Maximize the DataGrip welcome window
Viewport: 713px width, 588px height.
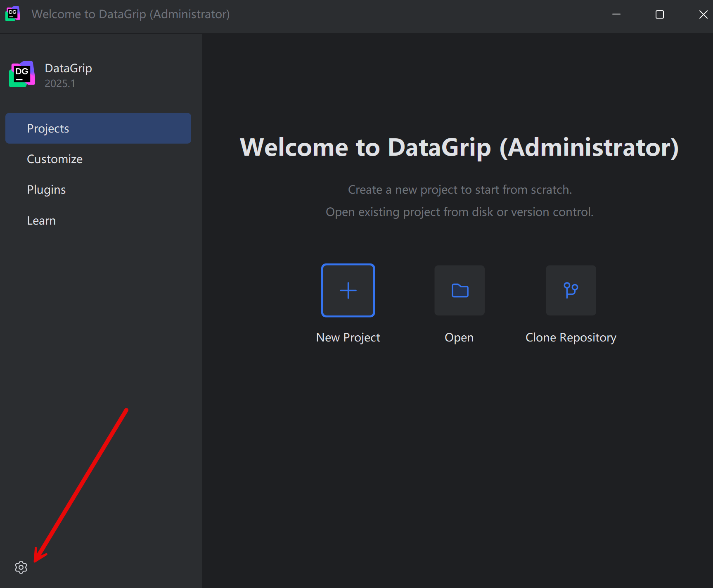[x=660, y=14]
